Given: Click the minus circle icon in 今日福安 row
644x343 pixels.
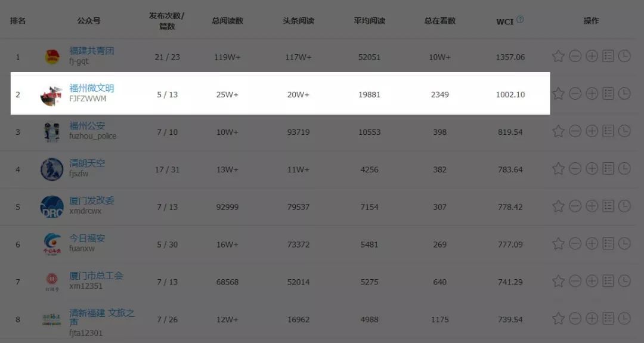Looking at the screenshot, I should click(x=575, y=243).
